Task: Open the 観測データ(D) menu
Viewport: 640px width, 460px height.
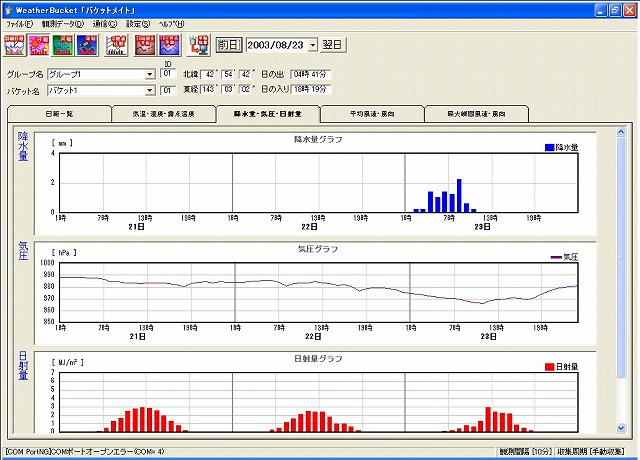Action: click(x=62, y=24)
